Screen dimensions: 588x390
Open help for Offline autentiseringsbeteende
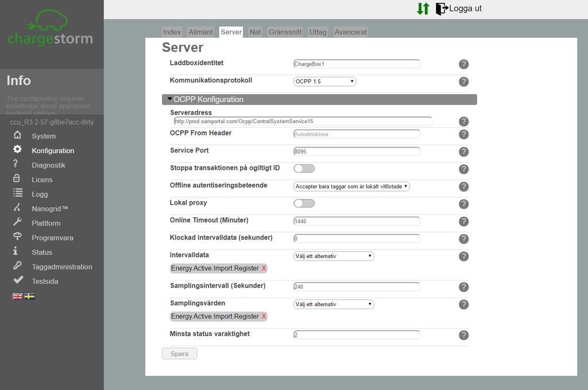[463, 186]
